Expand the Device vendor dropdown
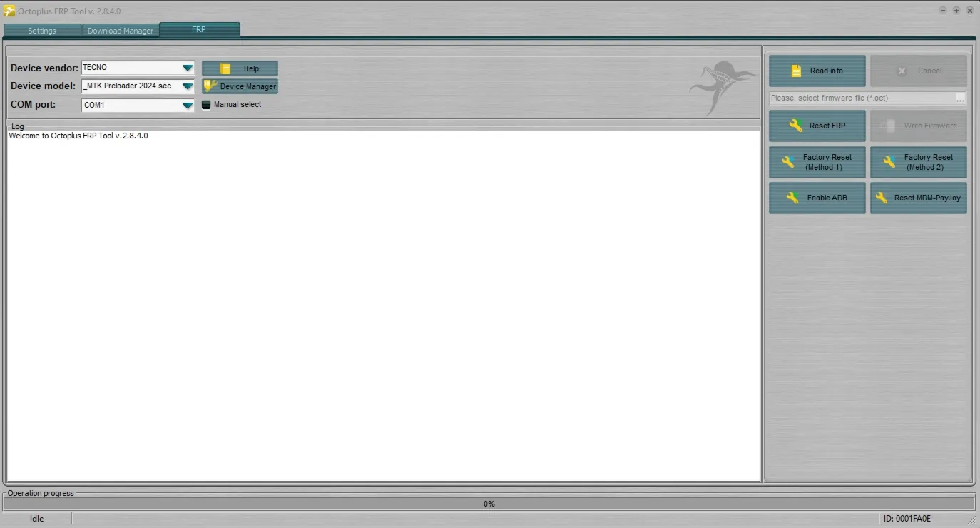 pos(187,68)
